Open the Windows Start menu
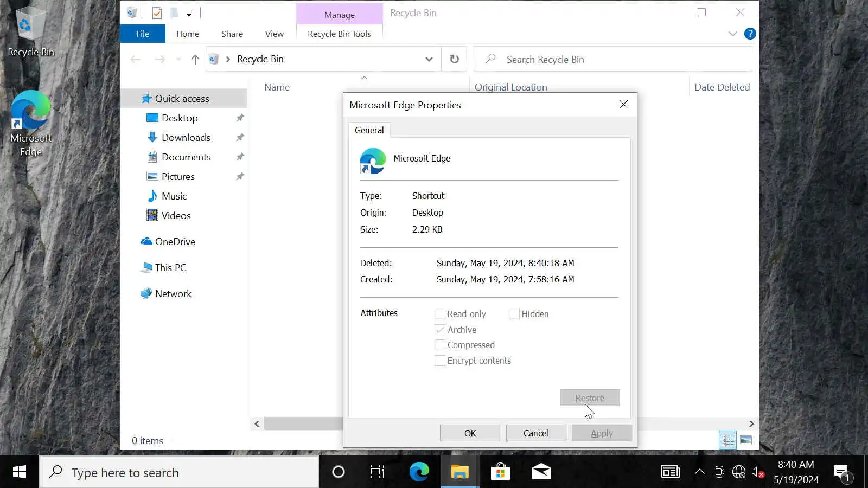The height and width of the screenshot is (488, 868). (x=20, y=472)
